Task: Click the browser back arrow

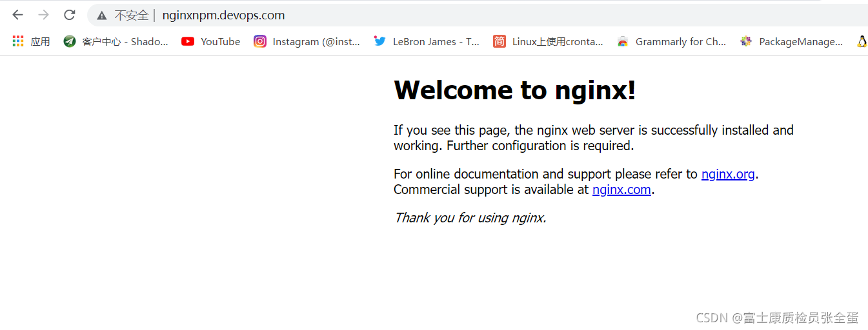Action: coord(17,15)
